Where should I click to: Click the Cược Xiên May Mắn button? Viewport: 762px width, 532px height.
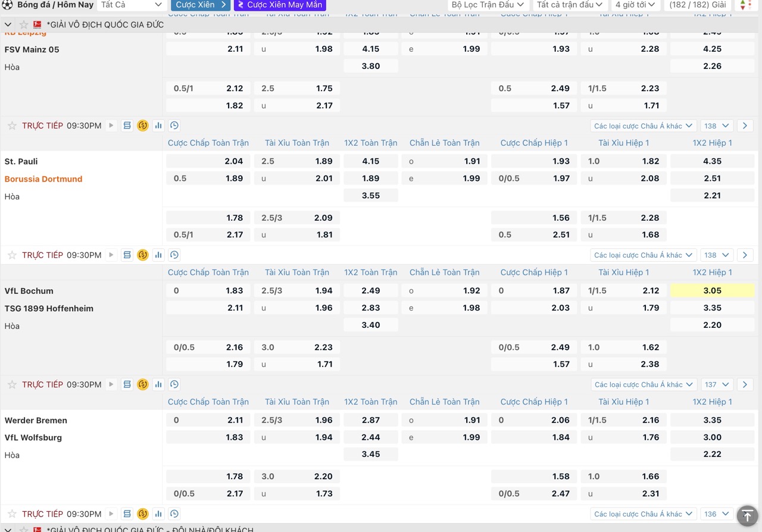click(x=280, y=5)
